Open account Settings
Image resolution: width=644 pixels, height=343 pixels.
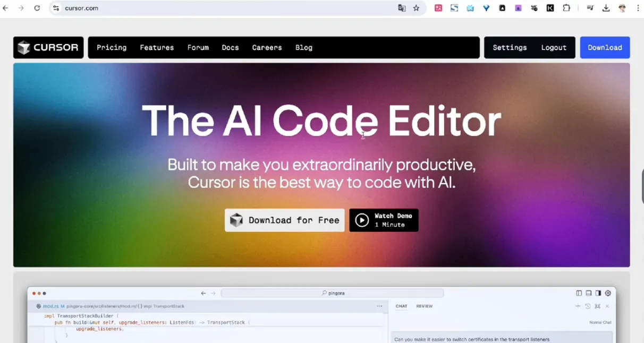pos(510,48)
